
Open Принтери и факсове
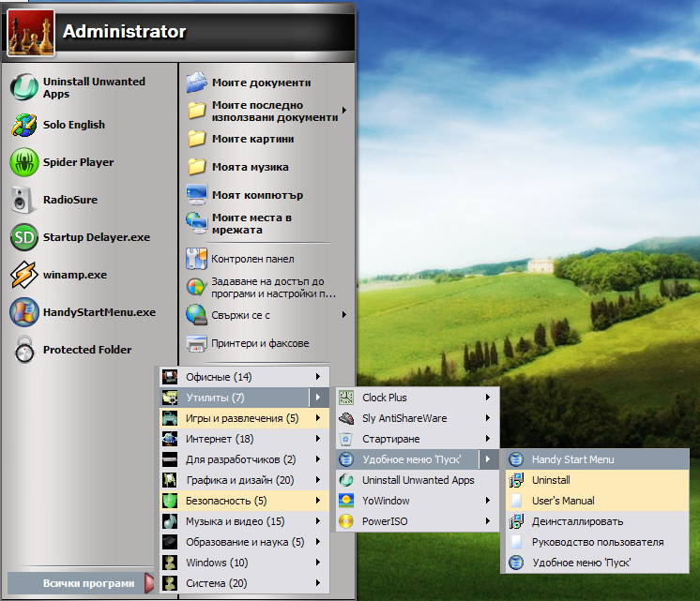pyautogui.click(x=261, y=343)
